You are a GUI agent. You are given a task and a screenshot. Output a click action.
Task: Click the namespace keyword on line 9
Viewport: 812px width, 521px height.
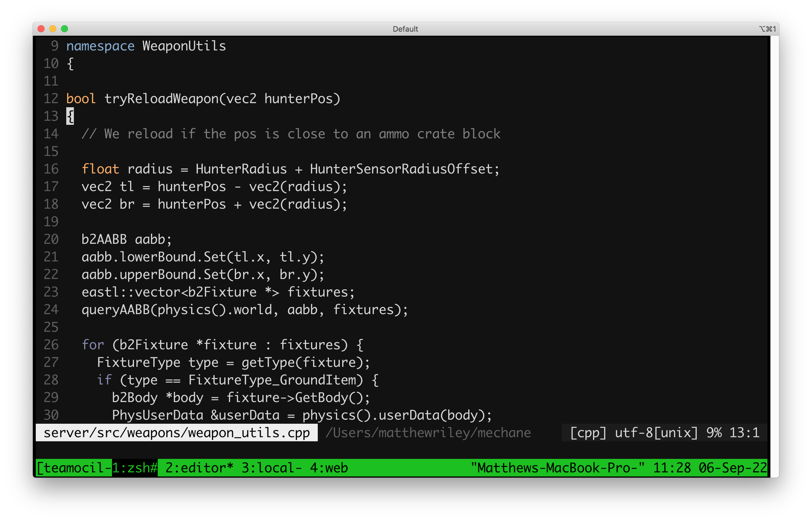[100, 46]
